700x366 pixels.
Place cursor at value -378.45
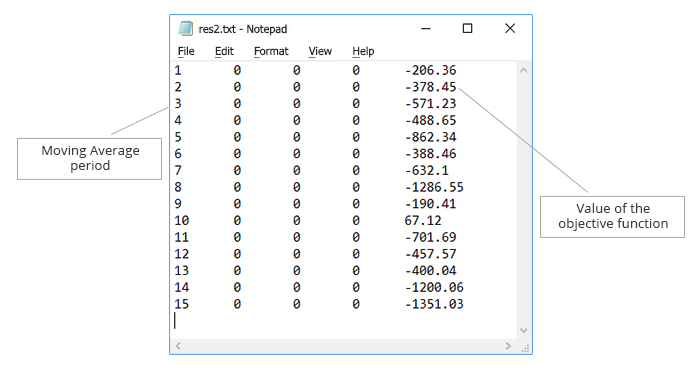[x=430, y=87]
